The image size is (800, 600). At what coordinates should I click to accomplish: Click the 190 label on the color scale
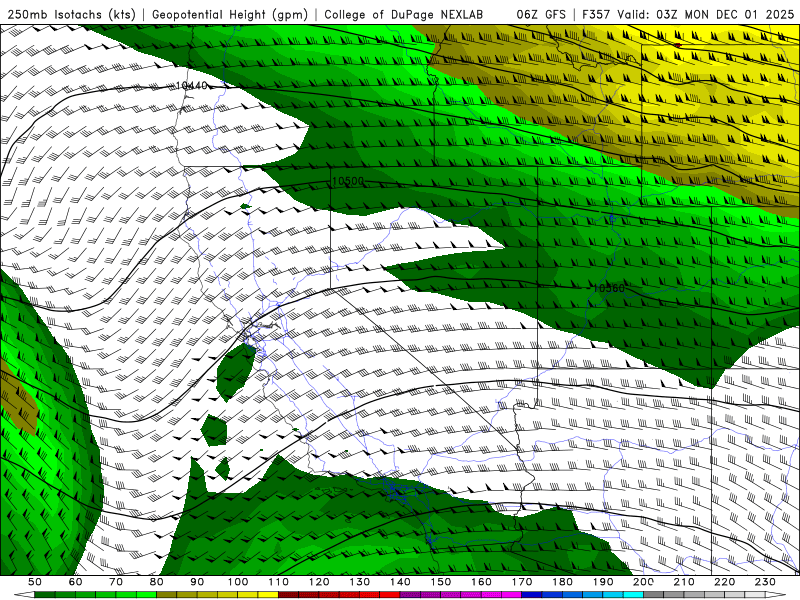(603, 582)
